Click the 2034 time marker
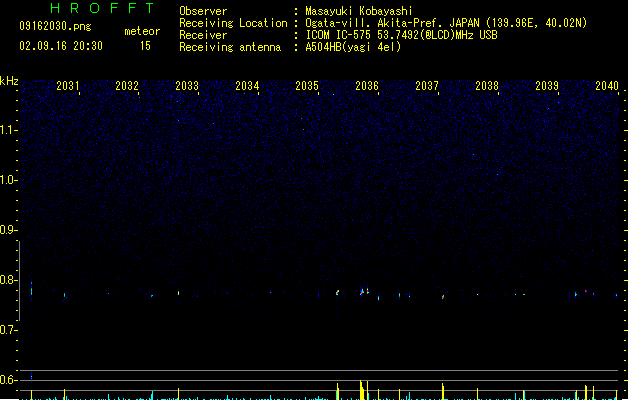The image size is (629, 400). tap(247, 86)
